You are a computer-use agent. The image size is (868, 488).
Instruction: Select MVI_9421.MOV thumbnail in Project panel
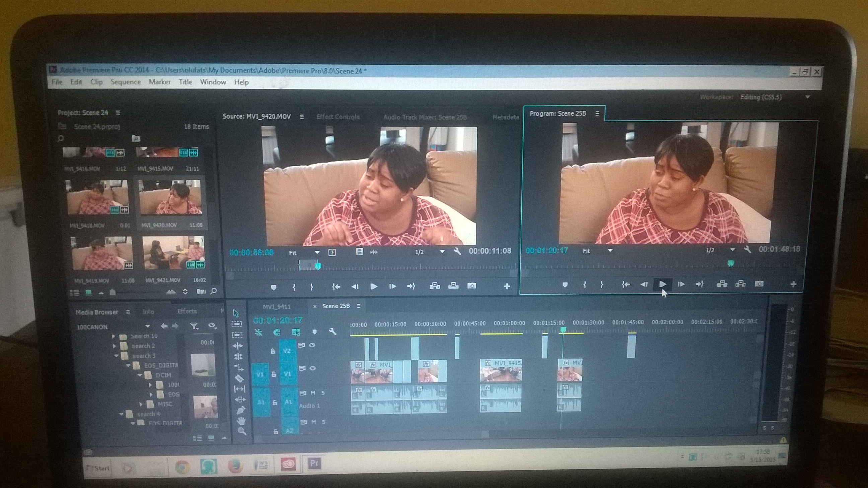coord(173,253)
